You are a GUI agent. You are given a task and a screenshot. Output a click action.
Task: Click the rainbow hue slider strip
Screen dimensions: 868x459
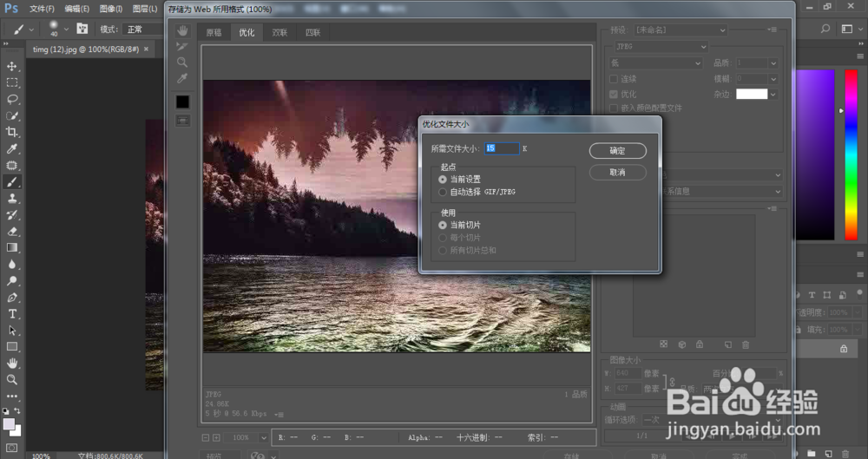851,155
